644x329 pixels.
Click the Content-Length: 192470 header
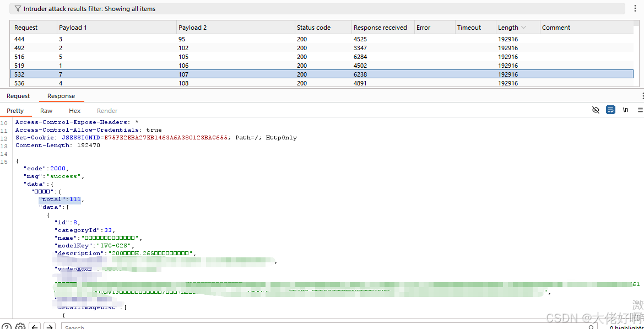(57, 145)
